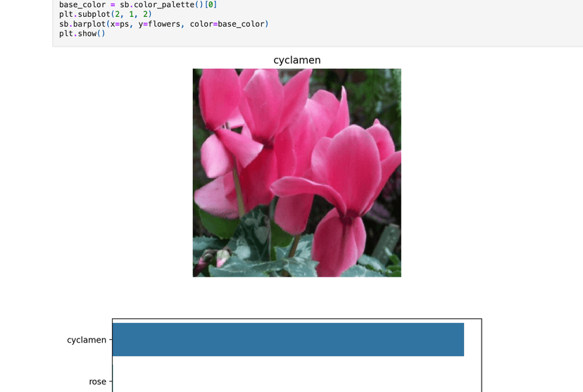Click the 'plt.subplot(2, 1, 2)' code line

(x=104, y=14)
